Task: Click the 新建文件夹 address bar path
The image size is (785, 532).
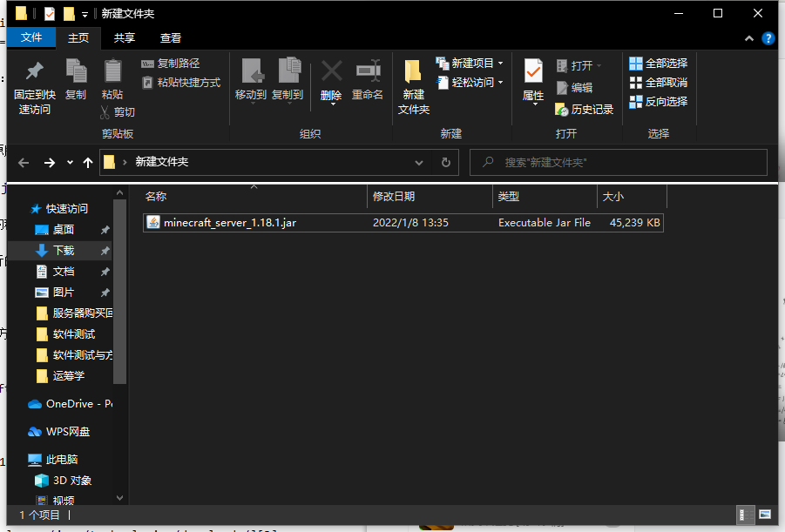Action: click(x=162, y=162)
